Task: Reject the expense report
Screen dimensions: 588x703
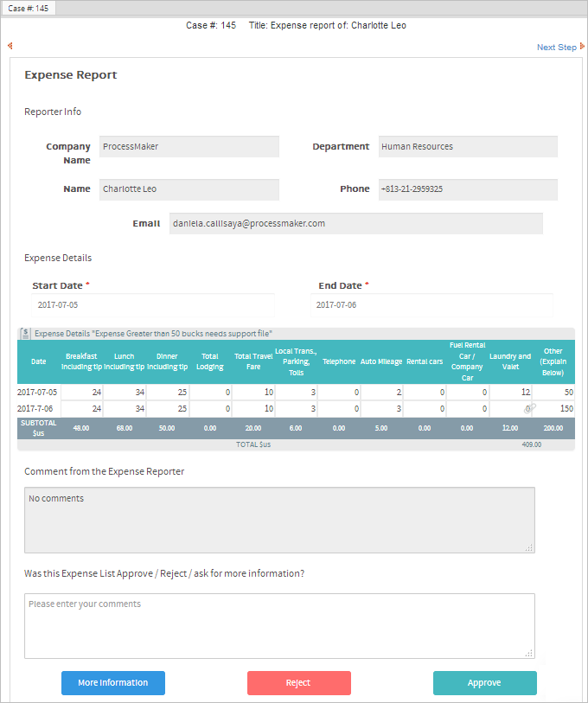Action: pyautogui.click(x=298, y=683)
